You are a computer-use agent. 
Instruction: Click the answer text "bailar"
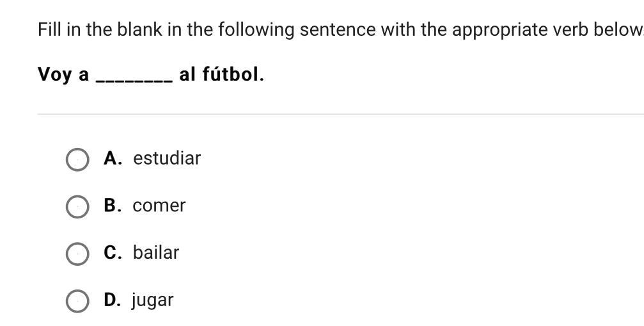(x=155, y=252)
